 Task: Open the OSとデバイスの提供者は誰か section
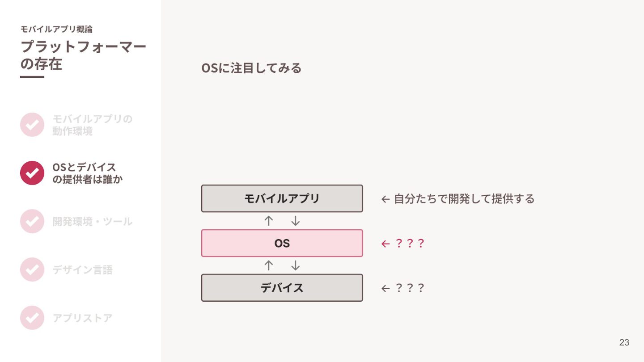(87, 173)
